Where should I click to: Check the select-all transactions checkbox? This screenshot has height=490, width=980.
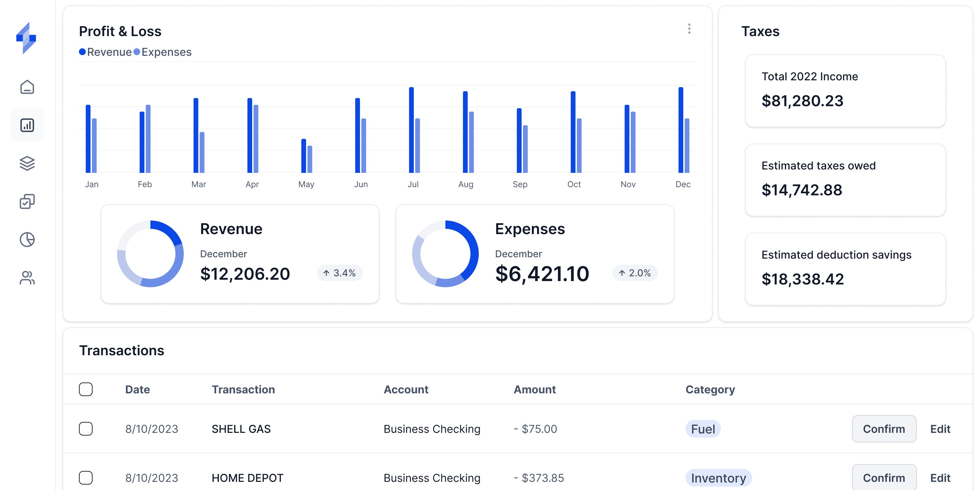(86, 389)
